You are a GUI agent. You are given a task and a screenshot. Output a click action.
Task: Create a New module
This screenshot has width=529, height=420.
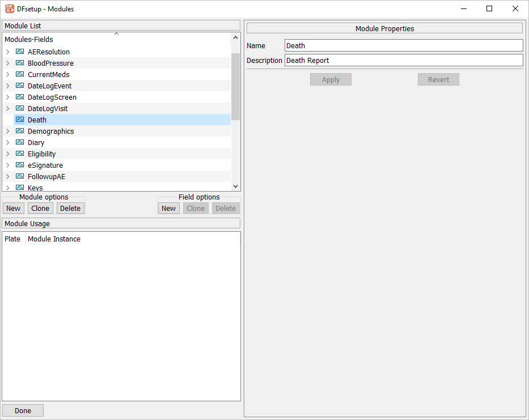[14, 208]
